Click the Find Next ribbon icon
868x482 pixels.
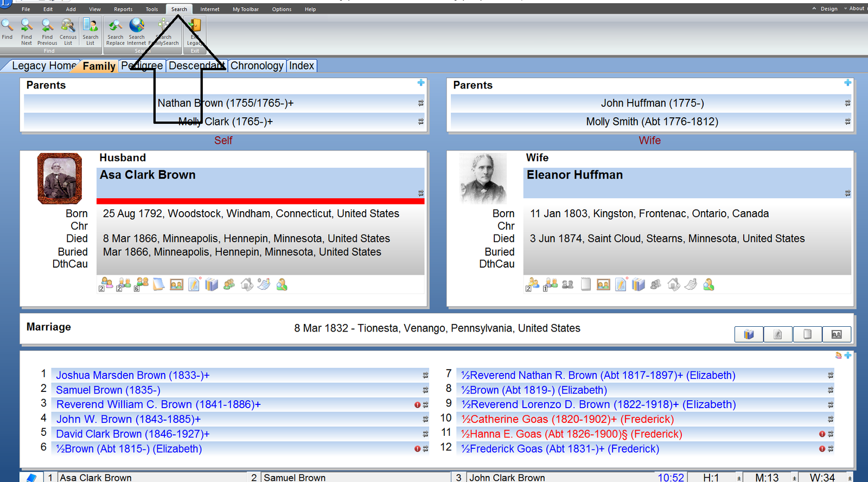pyautogui.click(x=27, y=25)
